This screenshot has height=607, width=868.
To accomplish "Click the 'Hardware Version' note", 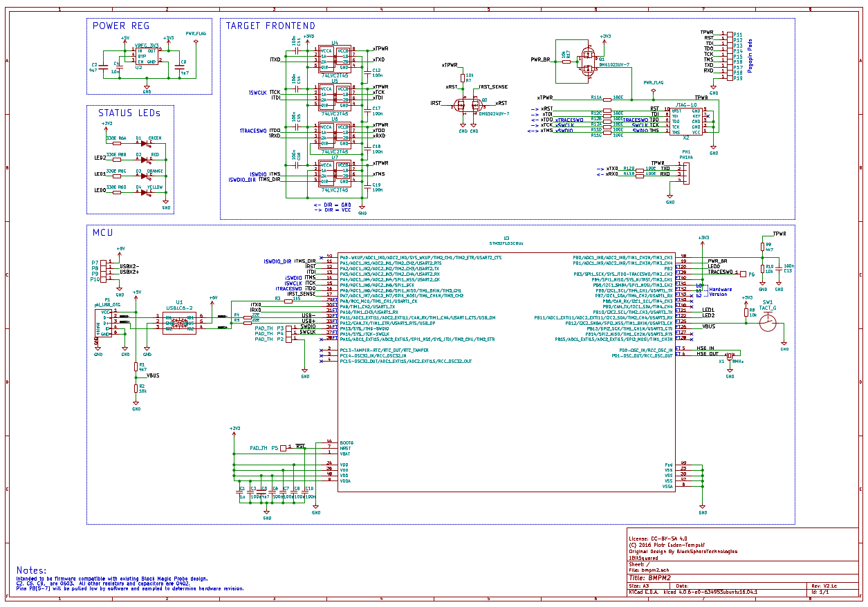I will click(720, 292).
